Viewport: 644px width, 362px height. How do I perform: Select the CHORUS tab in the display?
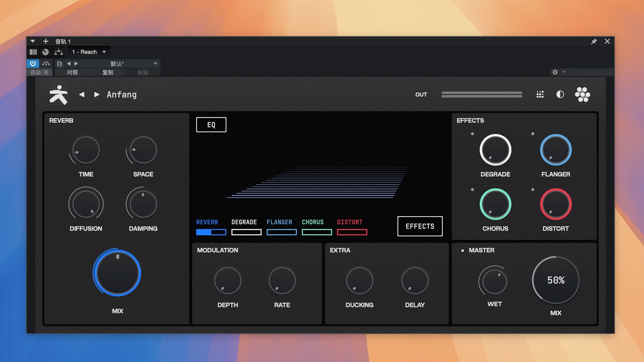[x=317, y=227]
